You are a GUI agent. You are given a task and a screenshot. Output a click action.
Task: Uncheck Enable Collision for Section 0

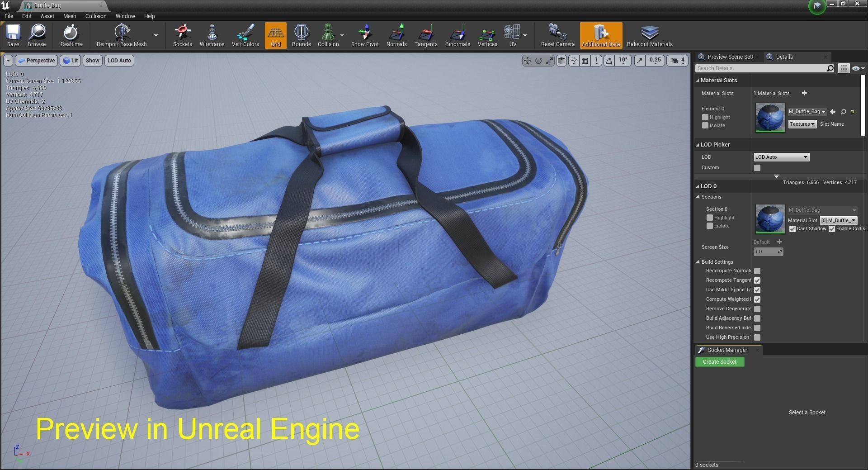tap(832, 229)
